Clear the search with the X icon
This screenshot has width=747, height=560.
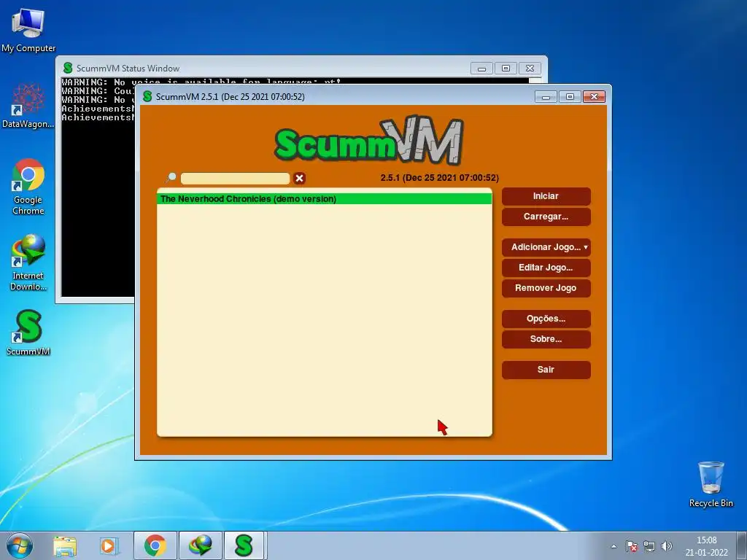pyautogui.click(x=299, y=179)
